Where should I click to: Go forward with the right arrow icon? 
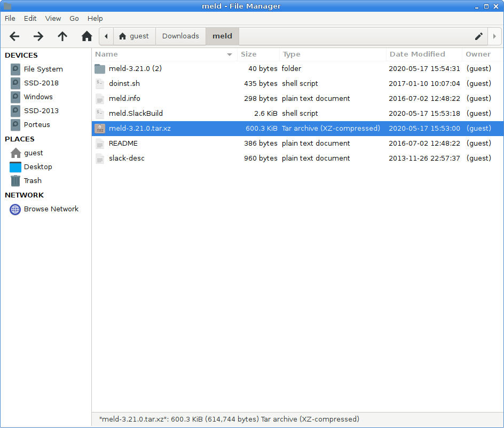coord(38,36)
